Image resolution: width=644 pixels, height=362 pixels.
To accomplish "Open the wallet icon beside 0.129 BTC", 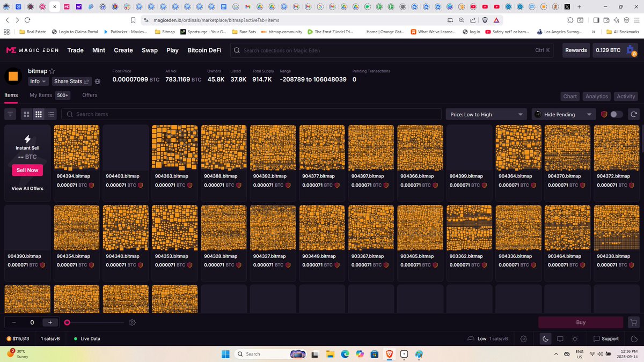I will [631, 50].
